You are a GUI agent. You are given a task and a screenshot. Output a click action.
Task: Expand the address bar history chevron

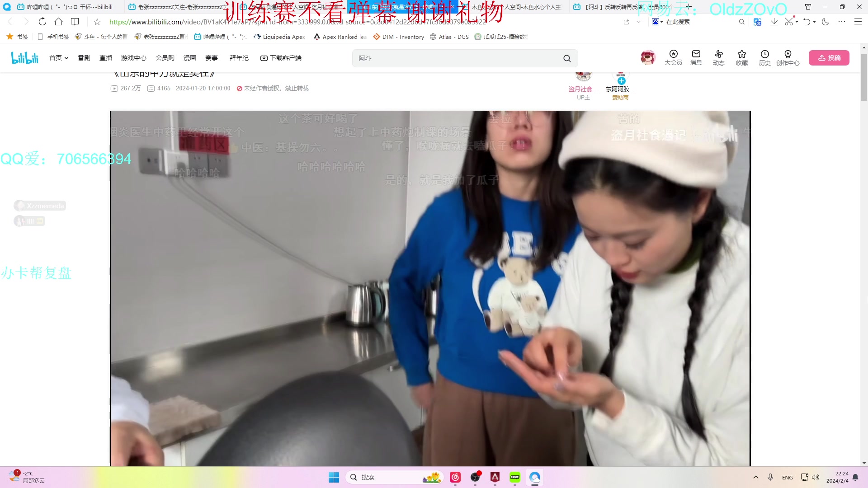point(638,22)
